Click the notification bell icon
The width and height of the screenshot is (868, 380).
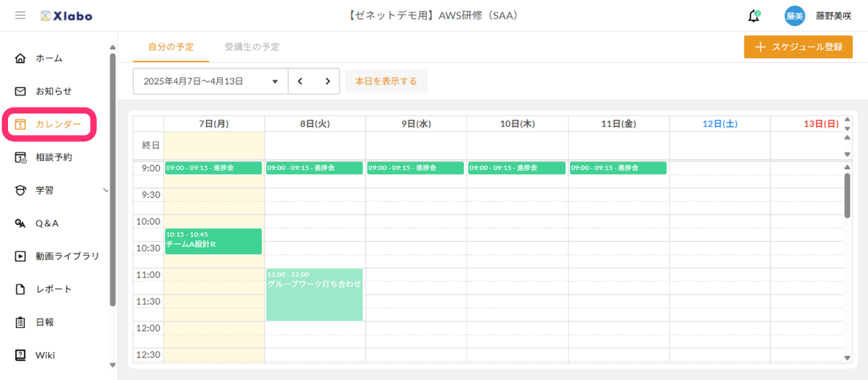point(754,16)
